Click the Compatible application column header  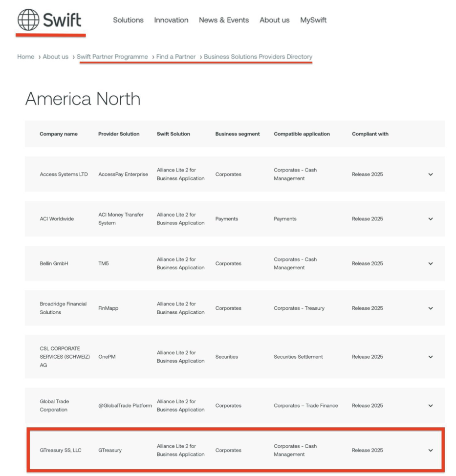coord(302,134)
